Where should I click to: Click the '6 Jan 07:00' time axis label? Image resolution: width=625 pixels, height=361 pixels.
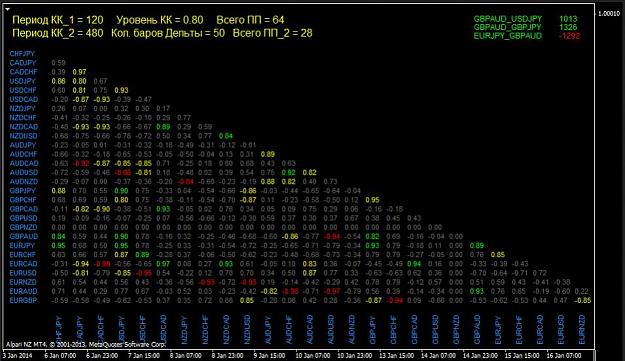click(60, 355)
